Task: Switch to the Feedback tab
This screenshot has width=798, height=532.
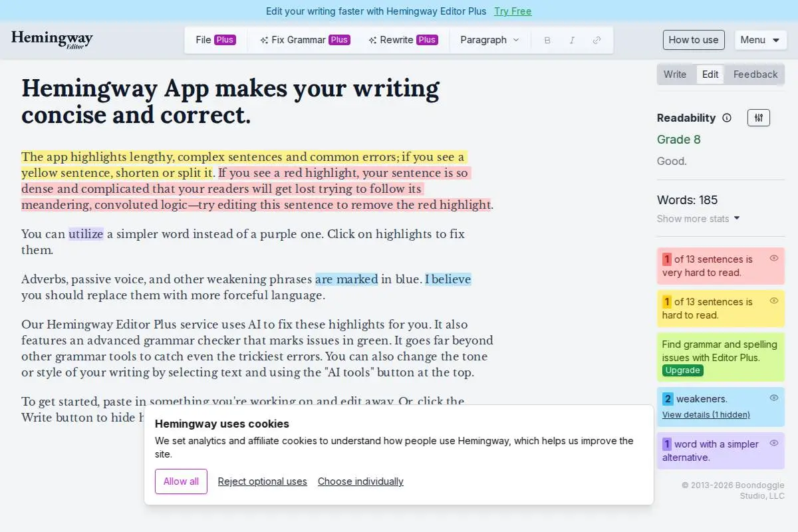Action: (x=755, y=74)
